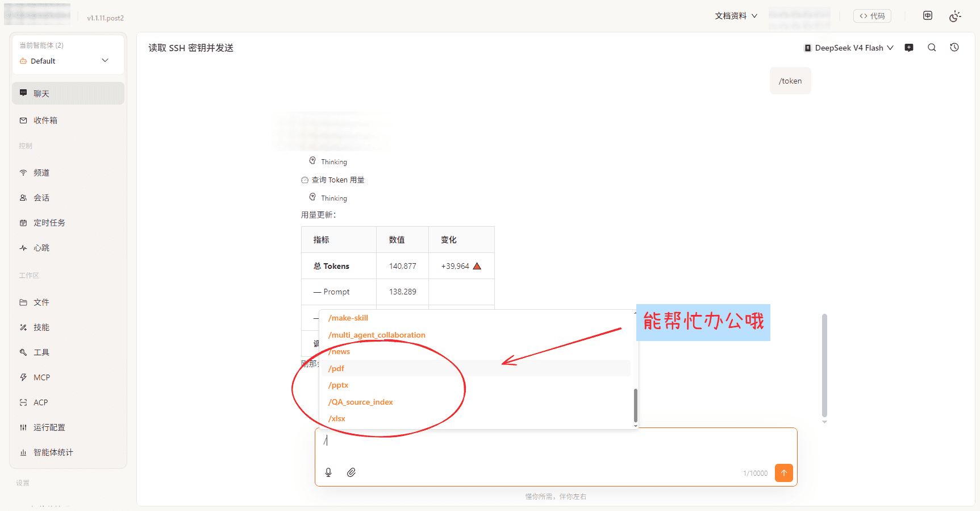Click the 技能 skills icon
The width and height of the screenshot is (980, 511).
[x=23, y=327]
